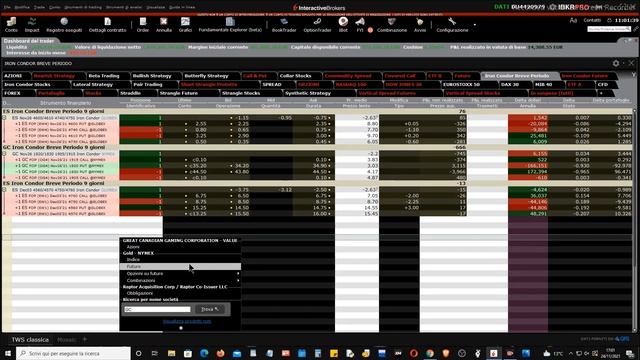Select the TWS classica layout tab
The height and width of the screenshot is (360, 640).
tap(30, 340)
